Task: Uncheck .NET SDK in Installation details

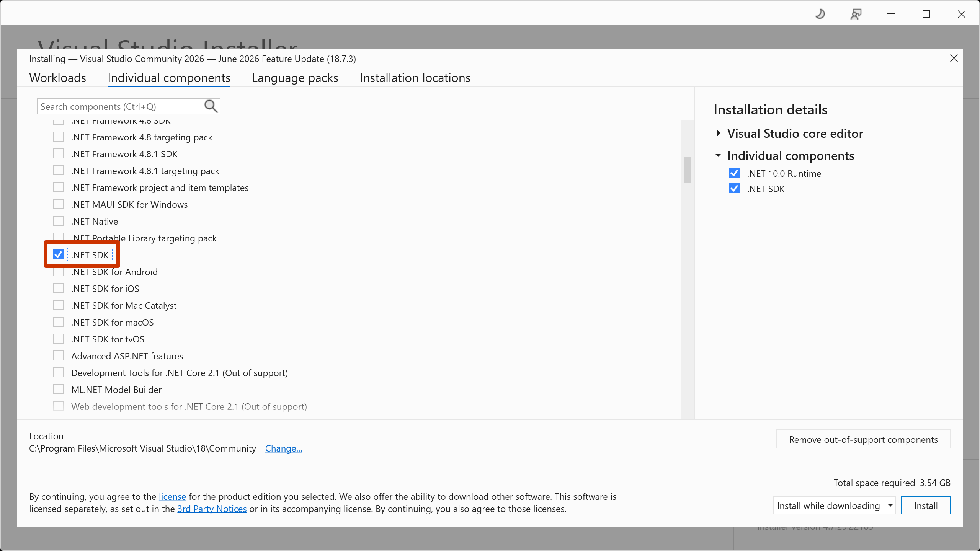Action: point(734,189)
